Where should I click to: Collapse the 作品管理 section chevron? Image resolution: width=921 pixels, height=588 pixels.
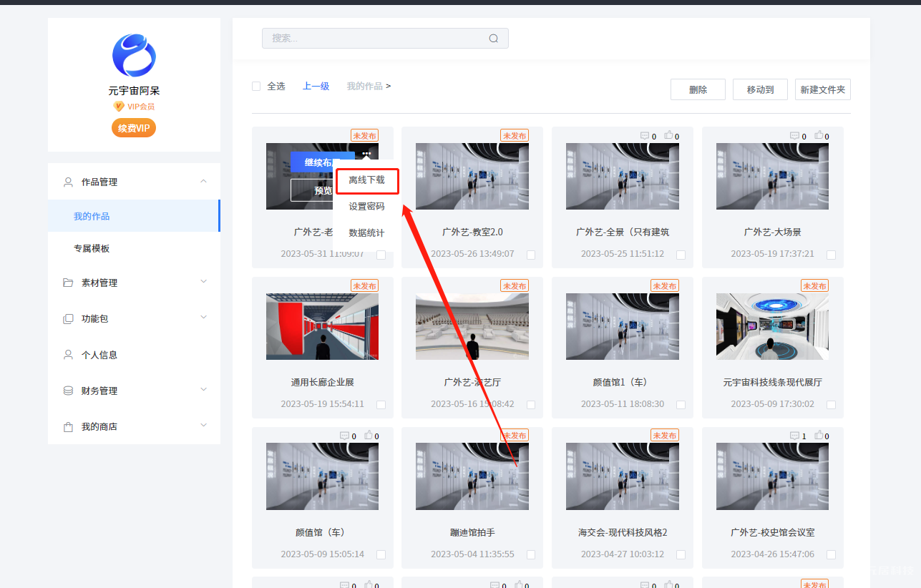pyautogui.click(x=203, y=182)
